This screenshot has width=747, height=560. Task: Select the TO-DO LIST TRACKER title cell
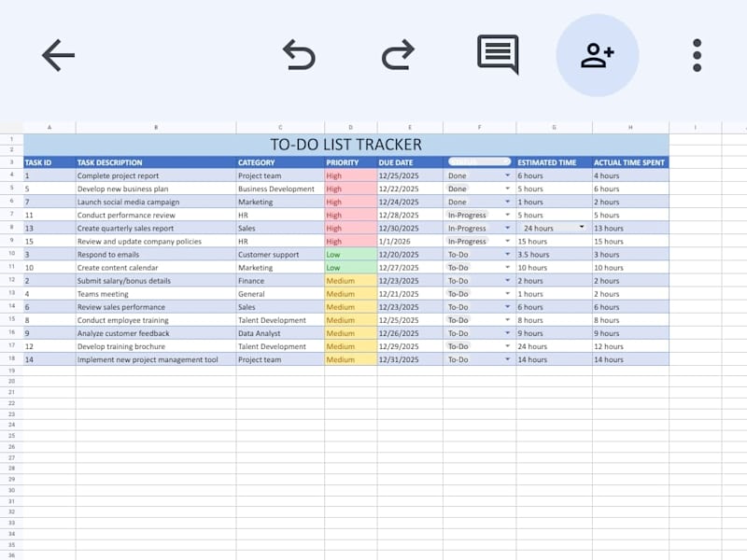tap(346, 145)
